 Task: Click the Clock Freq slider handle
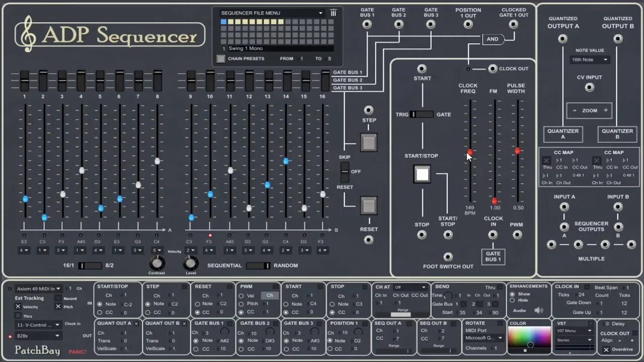(470, 152)
